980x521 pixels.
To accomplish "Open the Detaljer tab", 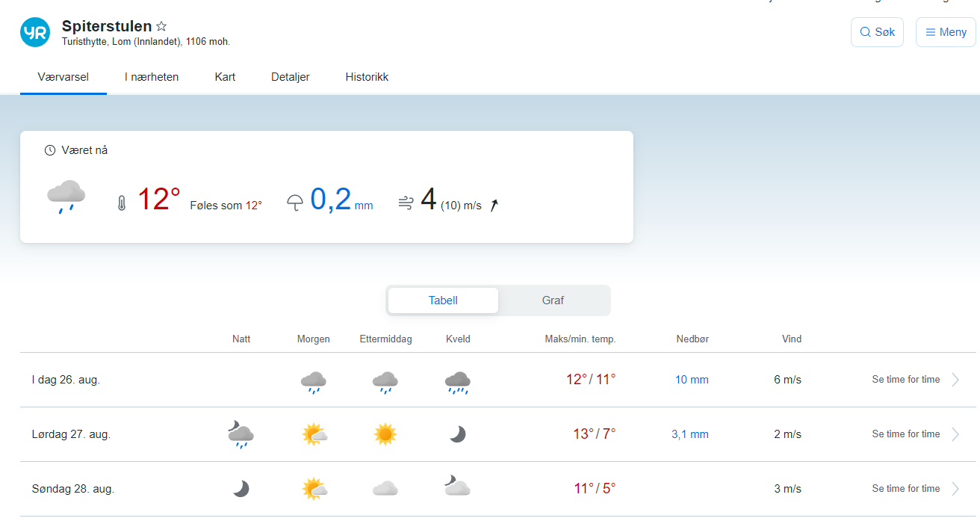I will click(291, 77).
